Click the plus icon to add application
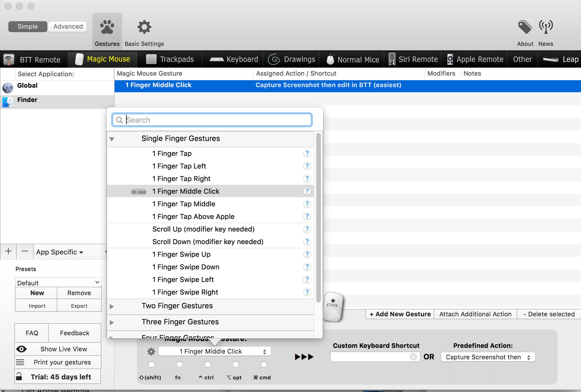581x392 pixels. (x=8, y=251)
